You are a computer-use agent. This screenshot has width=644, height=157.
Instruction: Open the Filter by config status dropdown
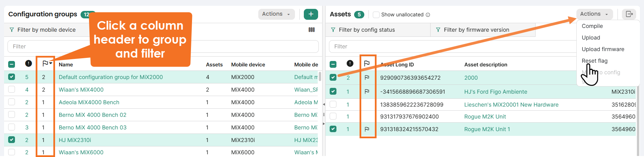(x=378, y=30)
